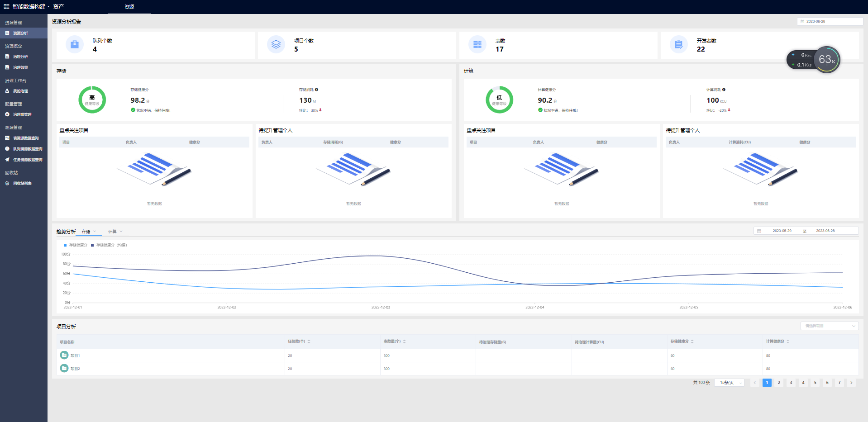
Task: Click the green check icon under 98.2 分
Action: pyautogui.click(x=133, y=110)
